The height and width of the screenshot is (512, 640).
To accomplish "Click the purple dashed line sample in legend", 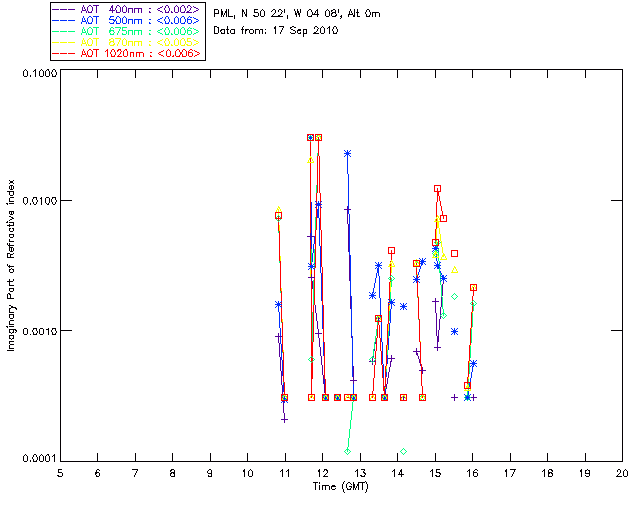I will pos(64,10).
